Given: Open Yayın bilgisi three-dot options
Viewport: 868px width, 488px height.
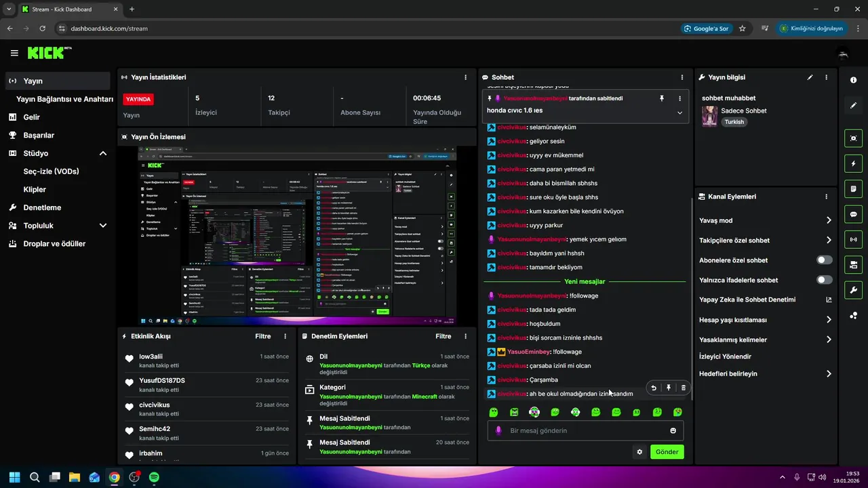Looking at the screenshot, I should coord(826,77).
